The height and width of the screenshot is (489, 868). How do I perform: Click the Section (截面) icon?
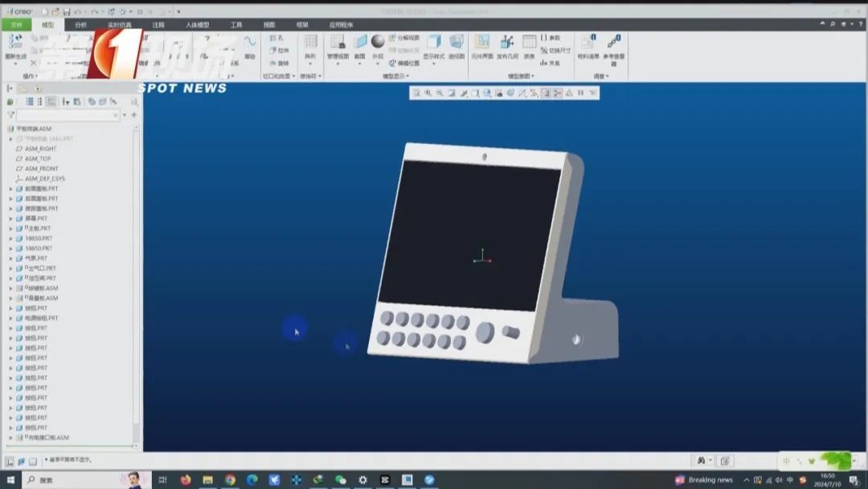(x=360, y=45)
